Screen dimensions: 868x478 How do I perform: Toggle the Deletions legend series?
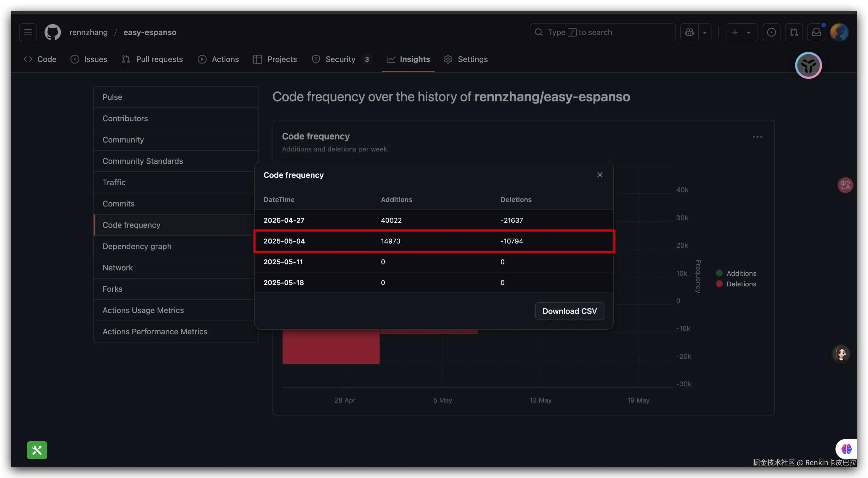[x=741, y=284]
